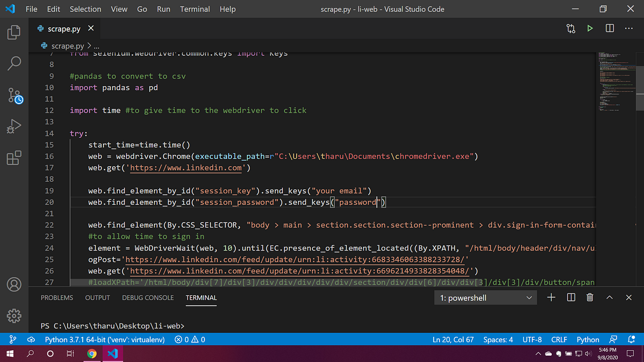
Task: Expand the scrape.py breadcrumb chevron
Action: pyautogui.click(x=89, y=46)
